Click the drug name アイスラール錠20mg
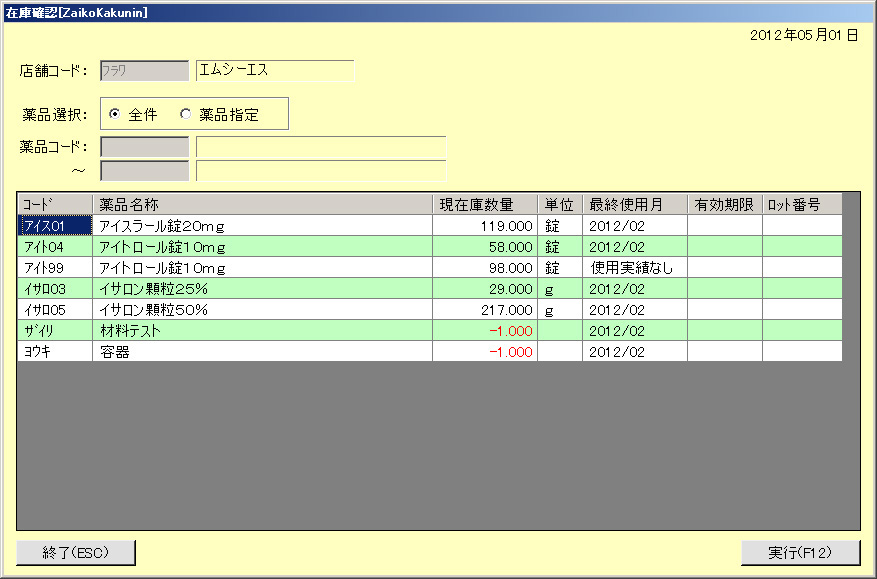The width and height of the screenshot is (877, 579). (x=262, y=225)
